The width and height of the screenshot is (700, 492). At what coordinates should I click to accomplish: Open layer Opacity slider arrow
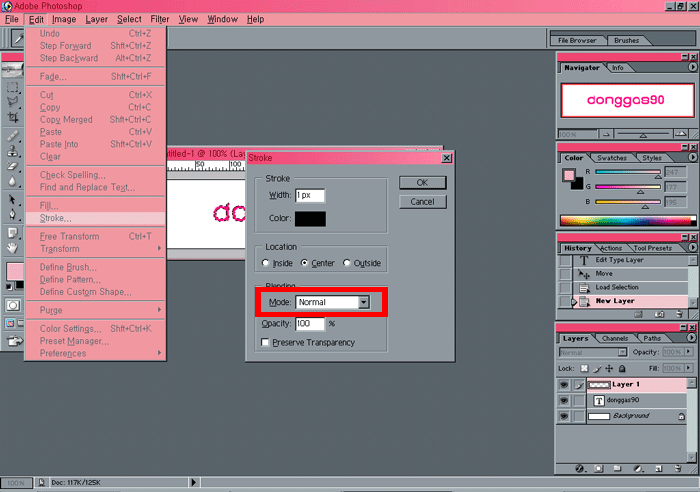point(689,352)
